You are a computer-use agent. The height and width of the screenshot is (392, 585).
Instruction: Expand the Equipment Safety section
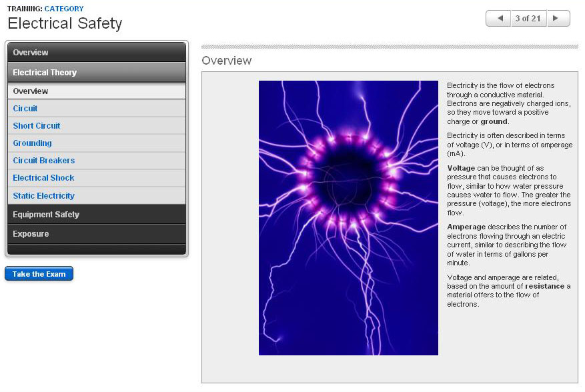97,215
